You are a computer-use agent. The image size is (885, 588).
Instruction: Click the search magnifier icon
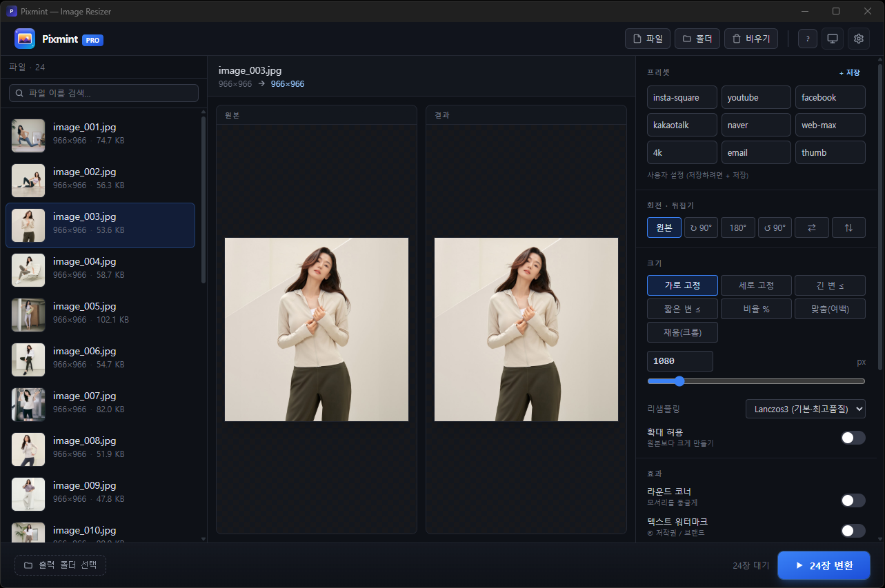(x=20, y=93)
